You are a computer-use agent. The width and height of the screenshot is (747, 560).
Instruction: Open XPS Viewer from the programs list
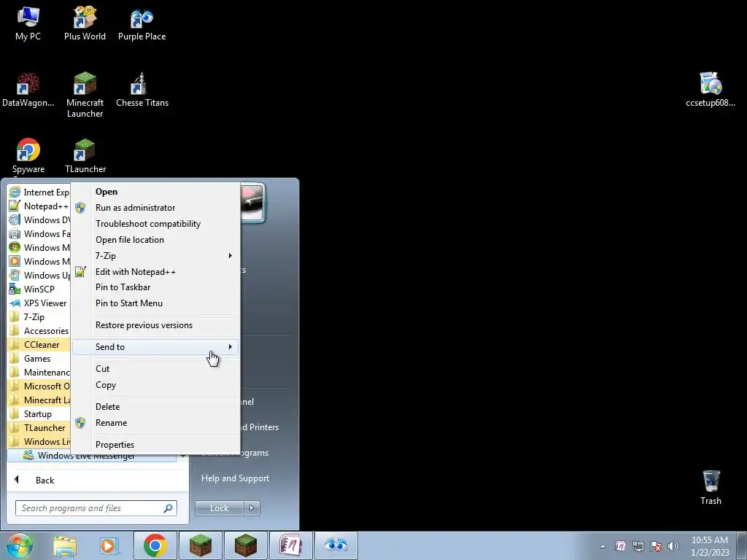coord(39,303)
